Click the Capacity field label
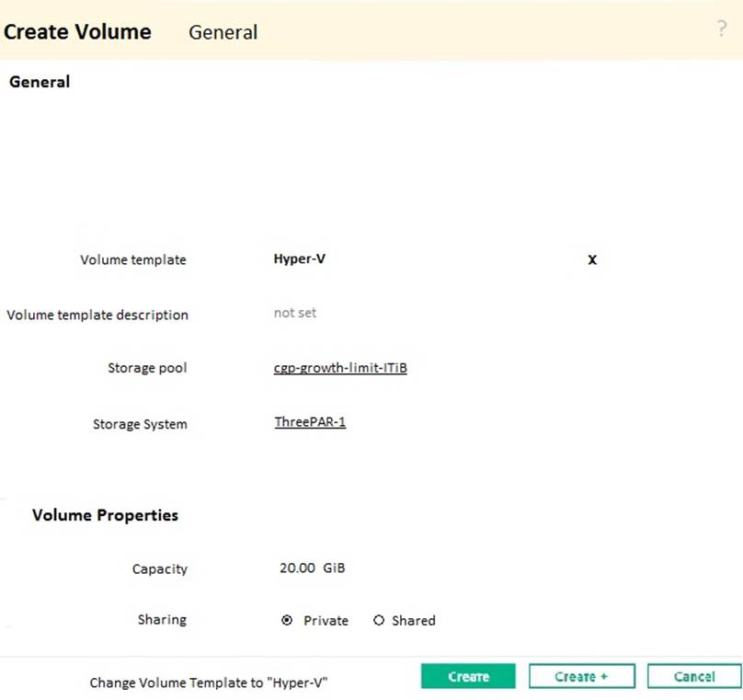 coord(159,569)
